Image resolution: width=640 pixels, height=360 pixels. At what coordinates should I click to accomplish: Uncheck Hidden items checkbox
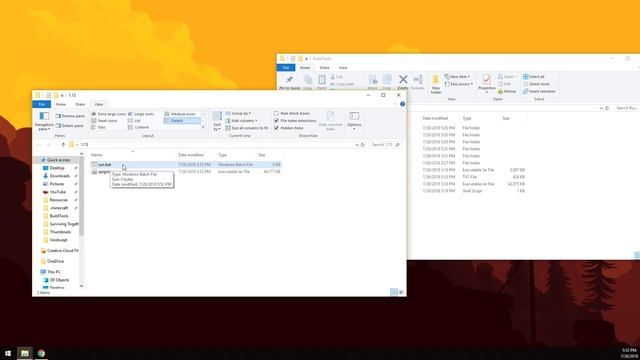click(276, 128)
